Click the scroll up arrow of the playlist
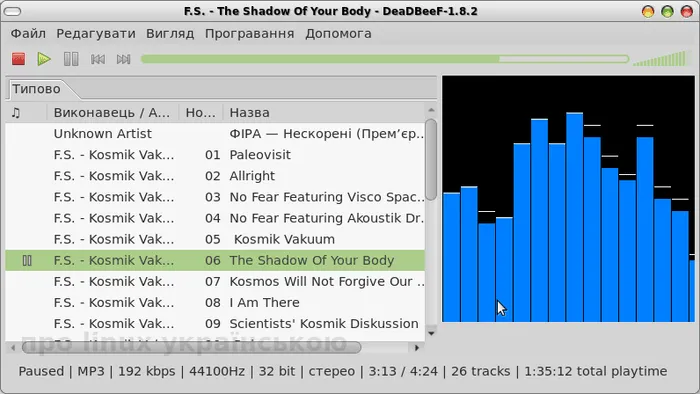 coord(431,110)
